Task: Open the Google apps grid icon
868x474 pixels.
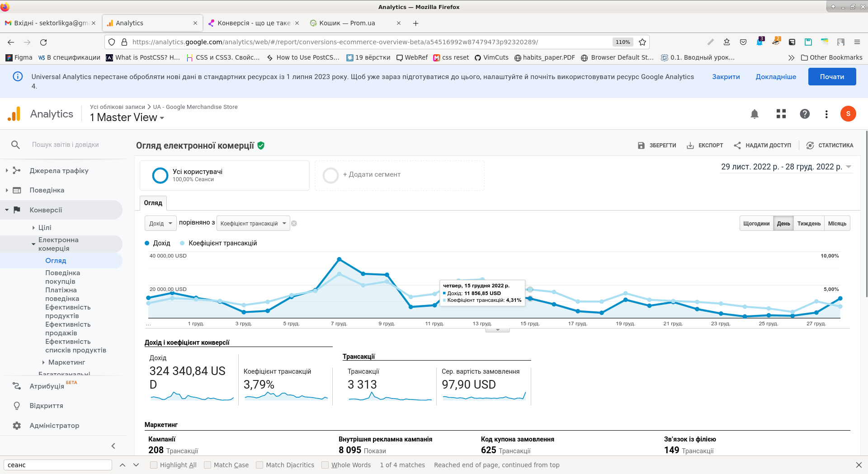Action: click(781, 114)
